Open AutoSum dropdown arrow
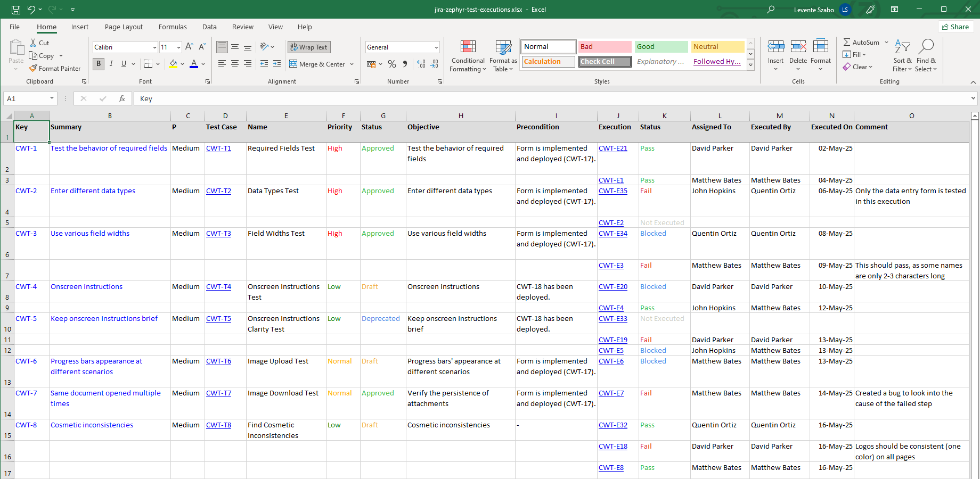Viewport: 980px width, 479px height. 887,43
